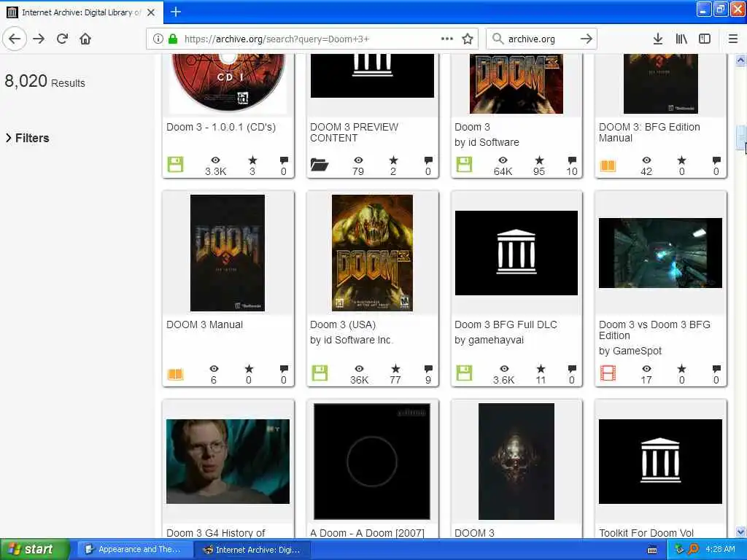Click floppy icon on Doom 3 (USA) card

point(320,373)
